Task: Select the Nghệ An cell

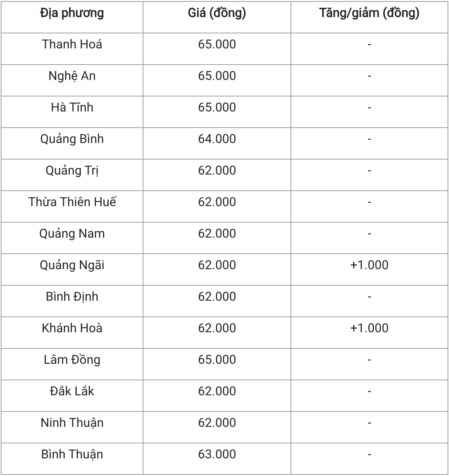Action: (72, 76)
